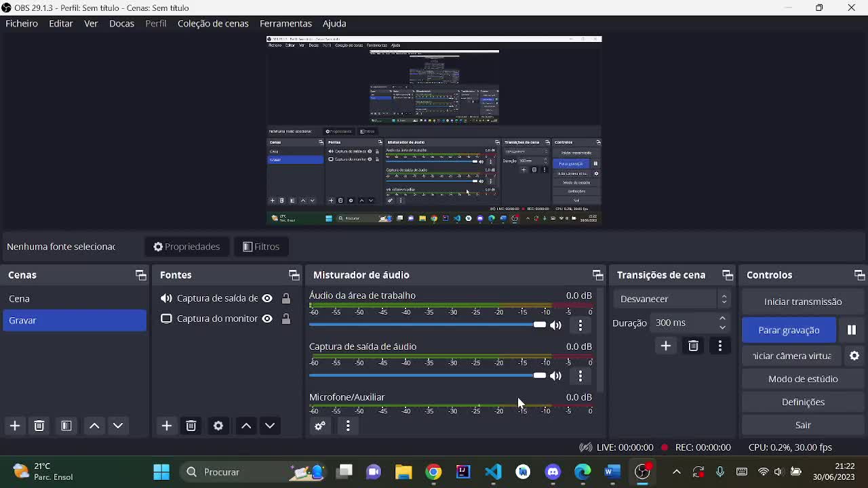Screen dimensions: 868x488
Task: Unlock the Captura de saída de áudio source
Action: 287,298
